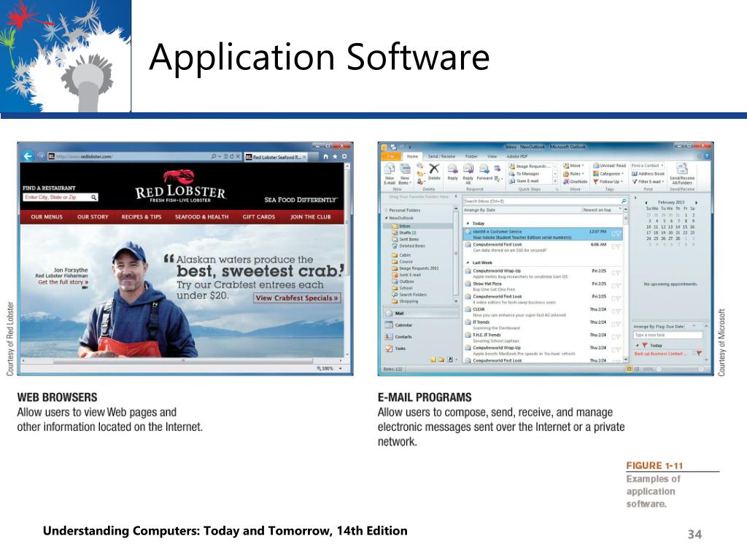The width and height of the screenshot is (747, 560).
Task: Toggle flag on Back up Business Contact task
Action: 698,354
